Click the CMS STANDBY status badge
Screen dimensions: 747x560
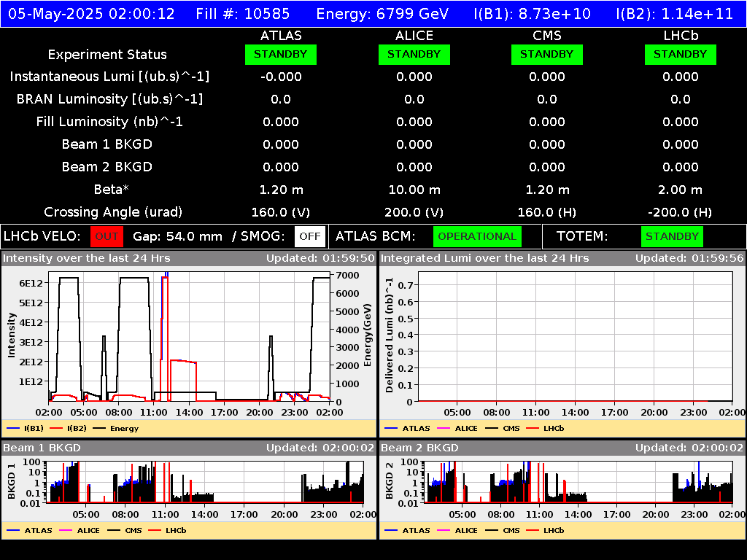coord(547,54)
